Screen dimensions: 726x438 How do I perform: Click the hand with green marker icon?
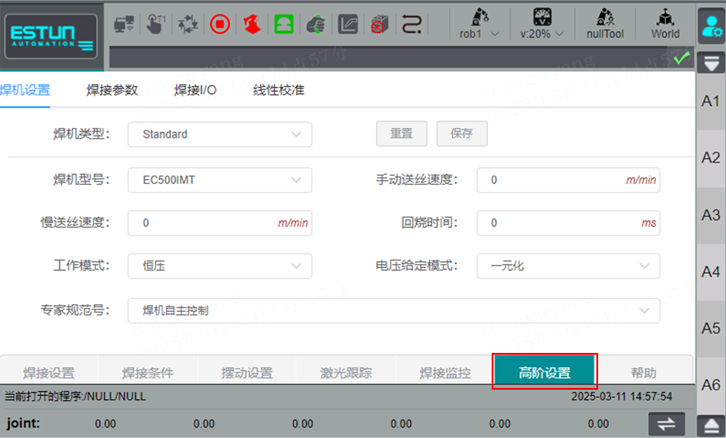pos(316,24)
